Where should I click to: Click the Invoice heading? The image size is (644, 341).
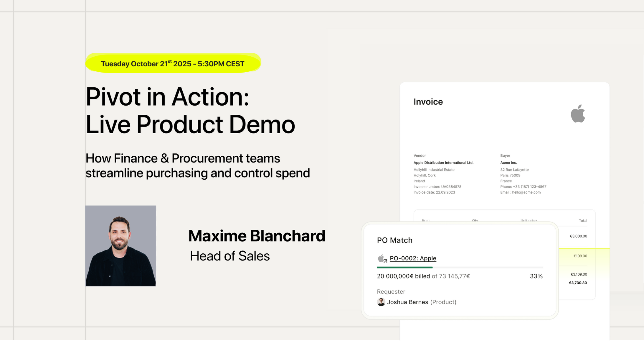(428, 102)
